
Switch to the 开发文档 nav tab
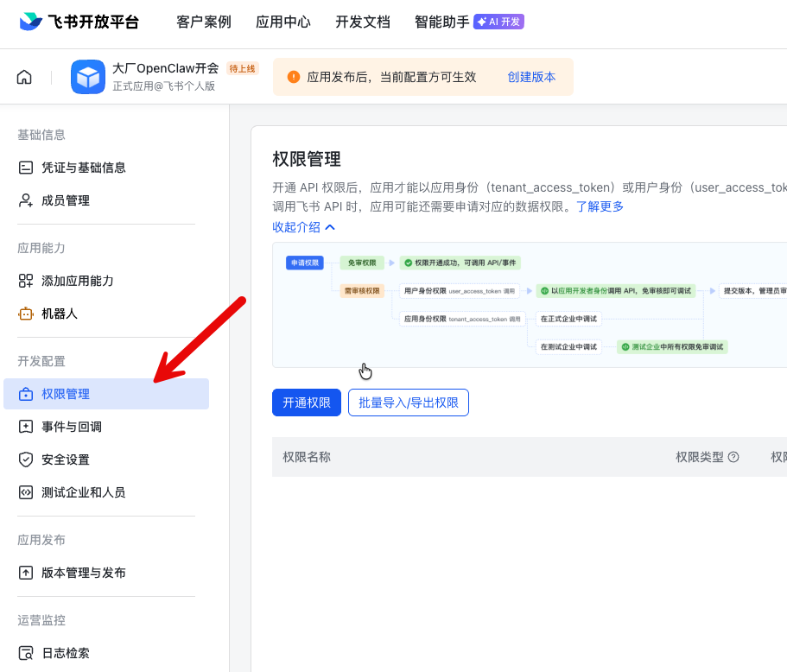pyautogui.click(x=362, y=22)
